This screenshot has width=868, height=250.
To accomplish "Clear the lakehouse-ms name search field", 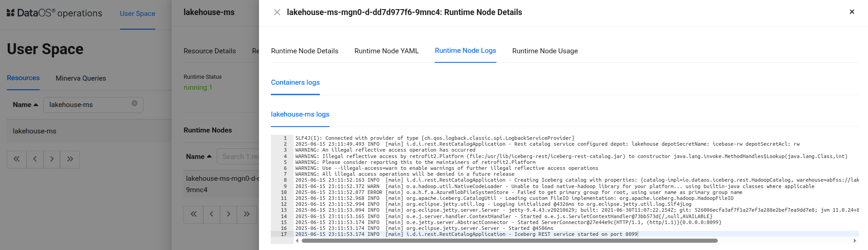I will pos(134,103).
